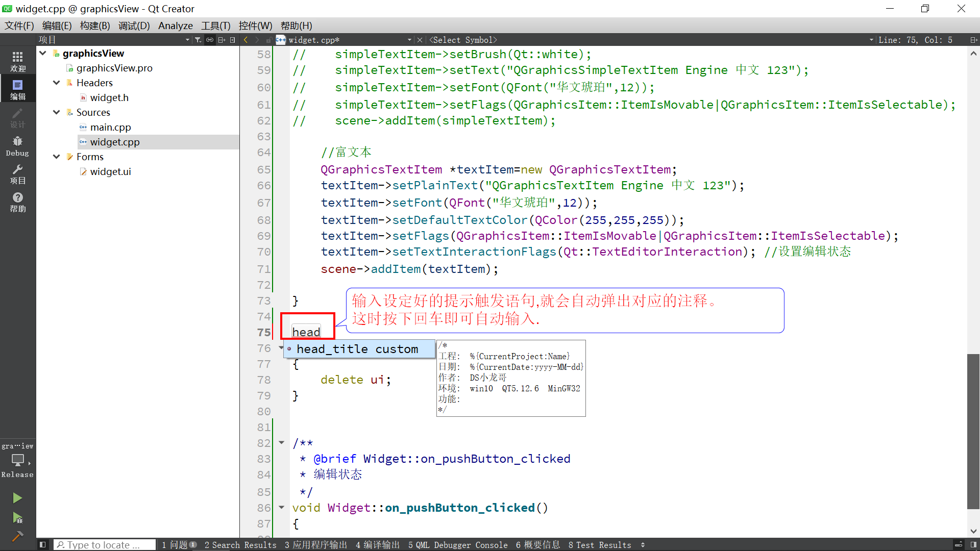Open the 3 应用程序输出 output pane

[315, 545]
